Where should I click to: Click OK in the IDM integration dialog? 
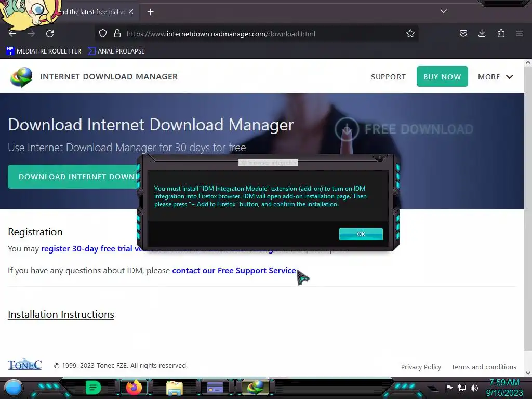[x=361, y=234]
